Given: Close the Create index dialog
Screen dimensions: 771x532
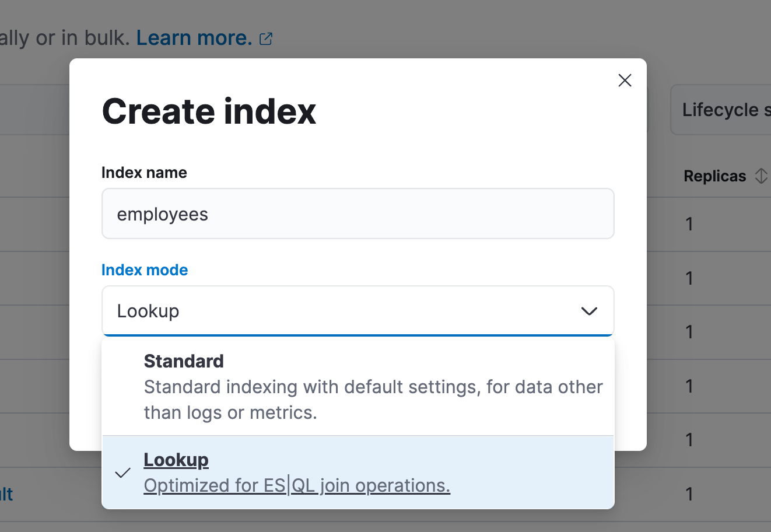Looking at the screenshot, I should tap(625, 80).
